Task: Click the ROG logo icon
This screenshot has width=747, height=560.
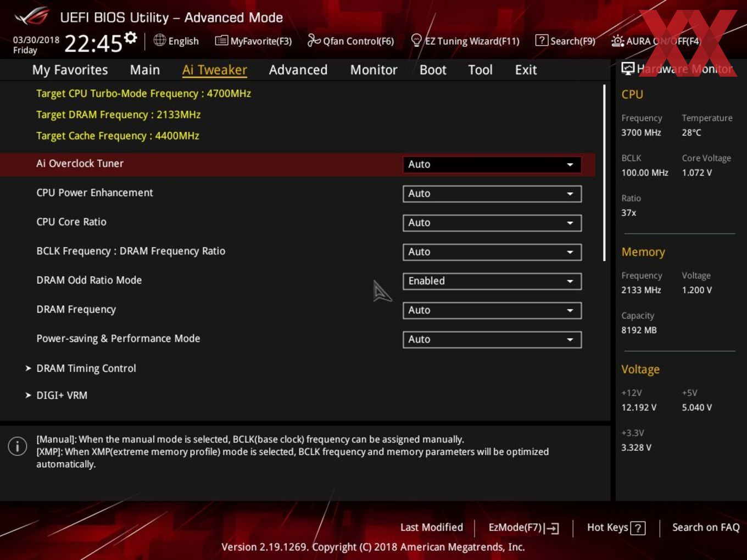Action: (31, 16)
